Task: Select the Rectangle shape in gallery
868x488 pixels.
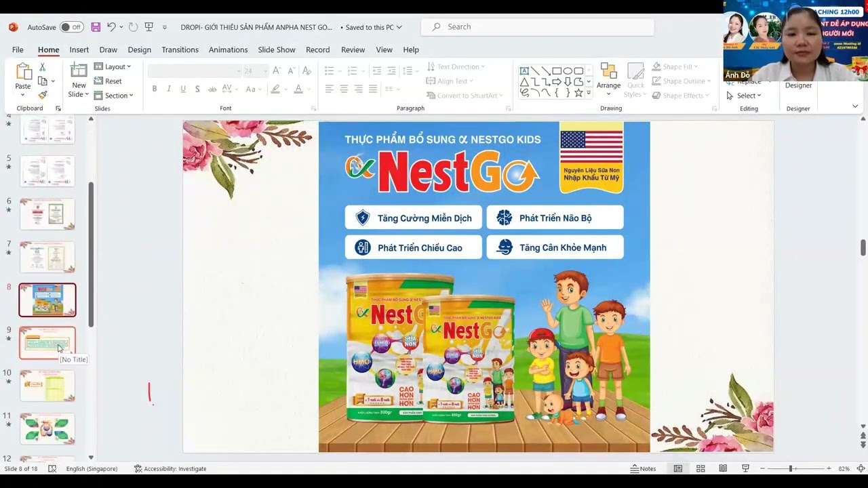Action: (x=557, y=70)
